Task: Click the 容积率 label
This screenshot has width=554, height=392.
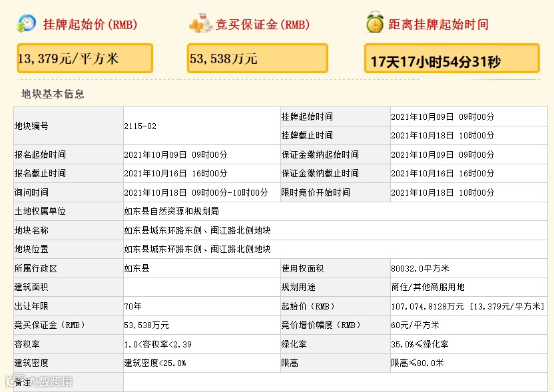Action: click(27, 344)
